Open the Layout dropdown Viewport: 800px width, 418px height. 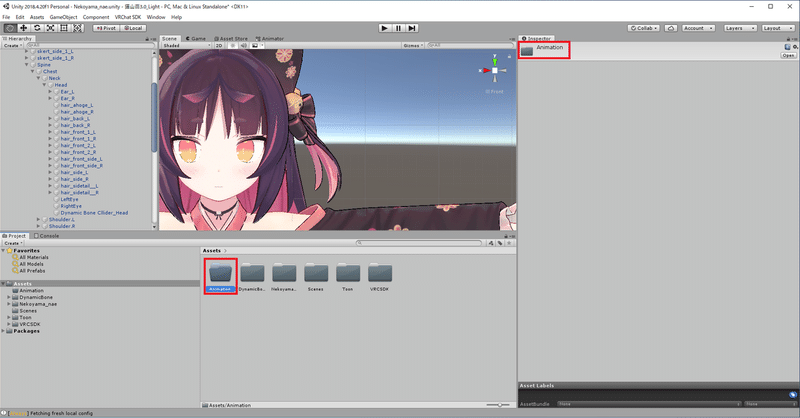(x=779, y=28)
